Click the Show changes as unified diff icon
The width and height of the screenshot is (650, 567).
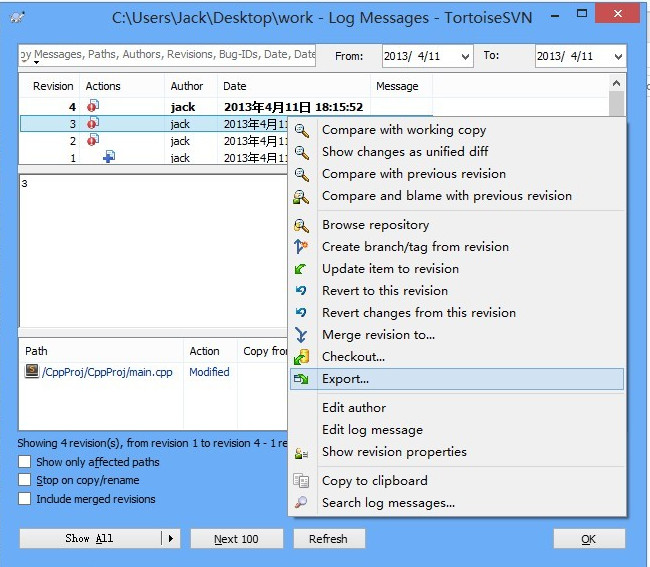pos(301,153)
